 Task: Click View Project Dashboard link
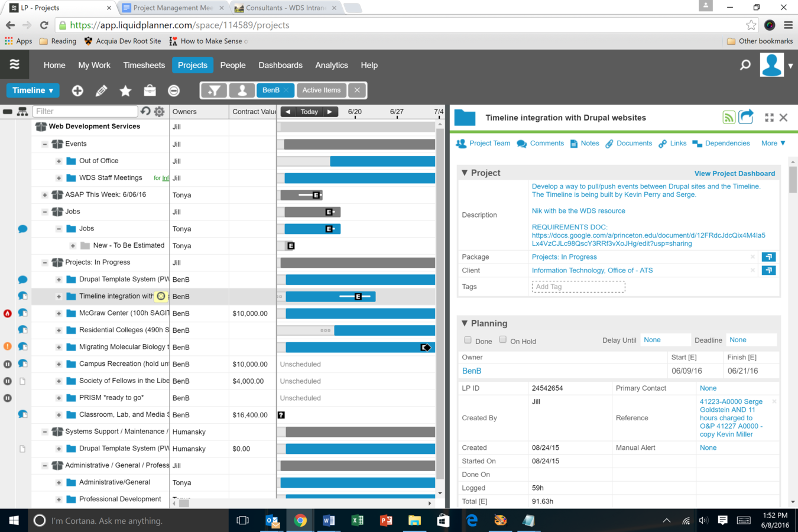735,173
